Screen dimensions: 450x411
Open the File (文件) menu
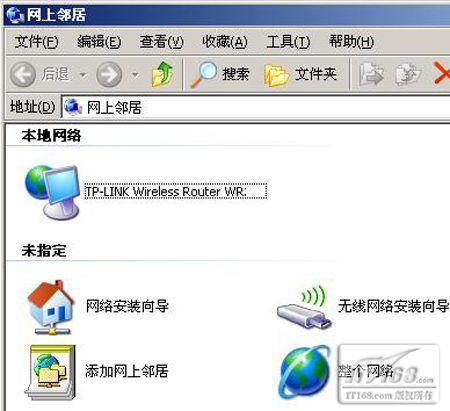tap(36, 42)
